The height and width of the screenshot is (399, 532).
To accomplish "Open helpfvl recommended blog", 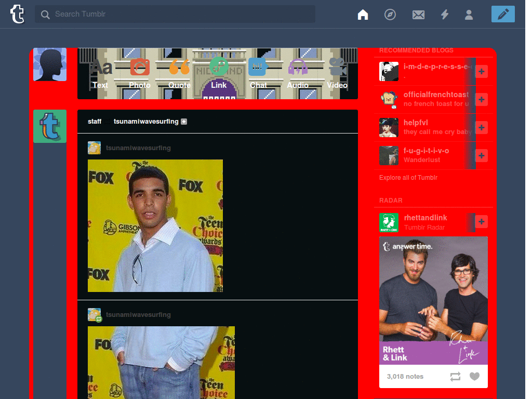I will [x=416, y=123].
